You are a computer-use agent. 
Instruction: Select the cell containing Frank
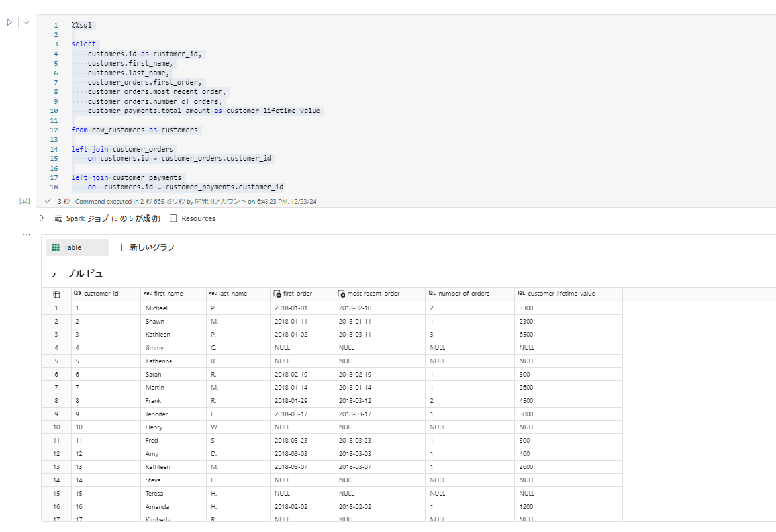[x=173, y=401]
